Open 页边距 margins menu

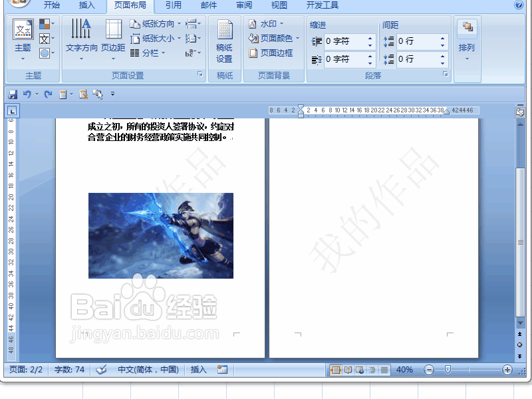113,40
